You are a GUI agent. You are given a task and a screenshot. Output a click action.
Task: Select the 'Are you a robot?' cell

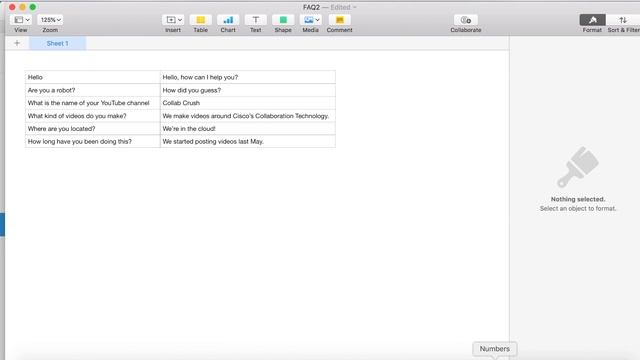coord(93,90)
